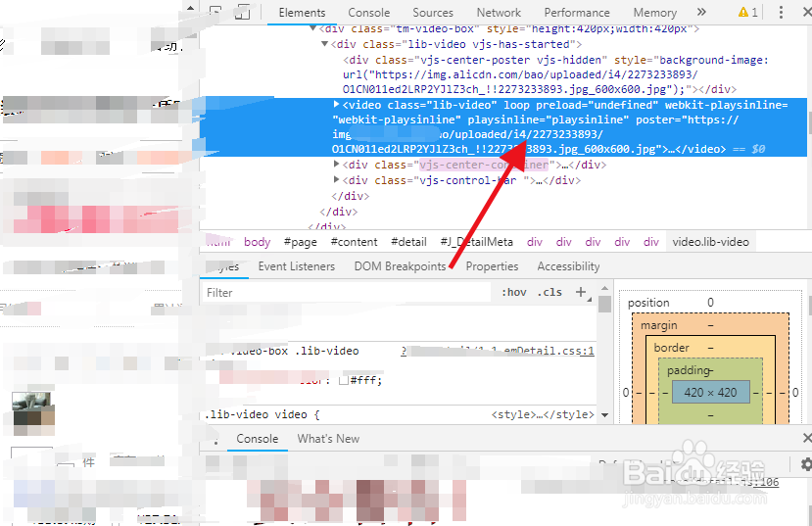Click the product thumbnail on the page
The width and height of the screenshot is (812, 526).
tap(32, 413)
